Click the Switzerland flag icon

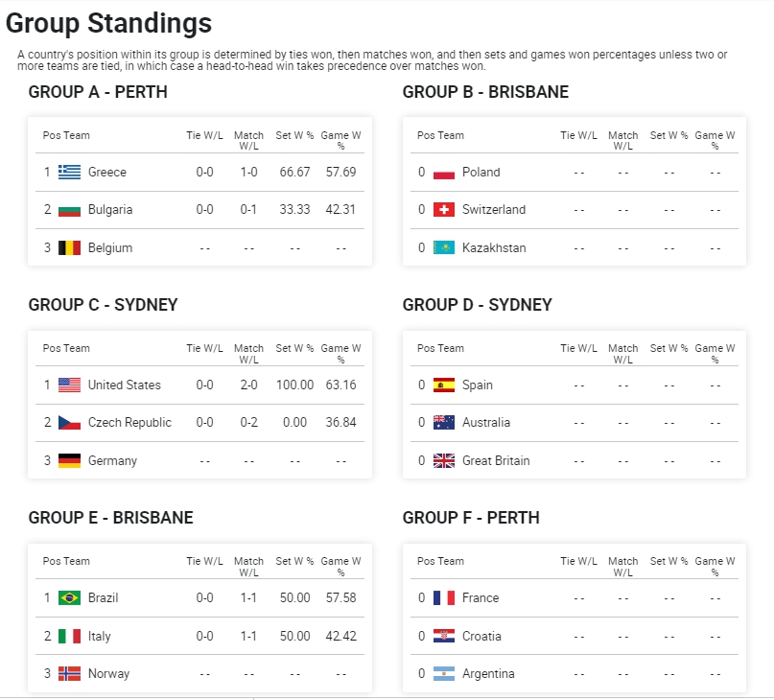coord(443,210)
